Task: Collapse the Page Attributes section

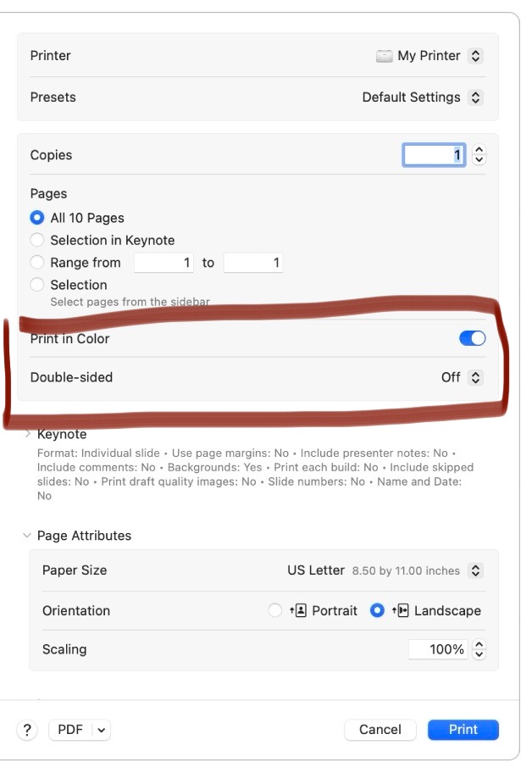Action: (x=28, y=536)
